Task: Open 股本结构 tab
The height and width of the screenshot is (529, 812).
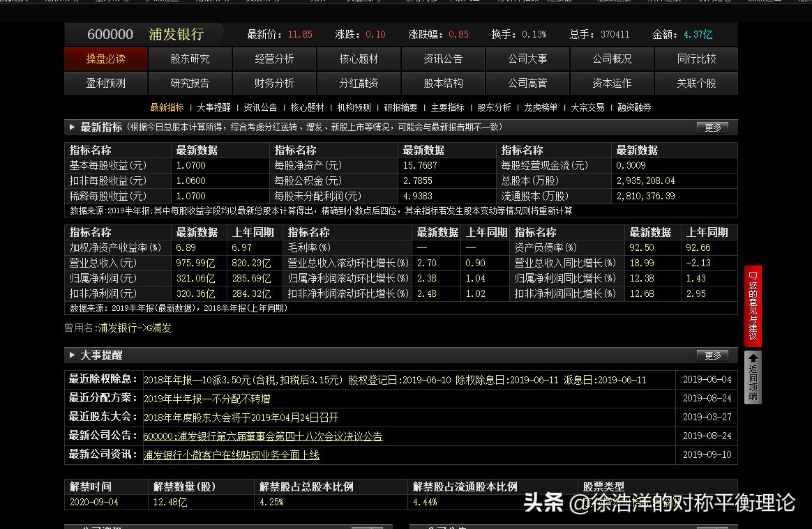Action: click(x=443, y=83)
